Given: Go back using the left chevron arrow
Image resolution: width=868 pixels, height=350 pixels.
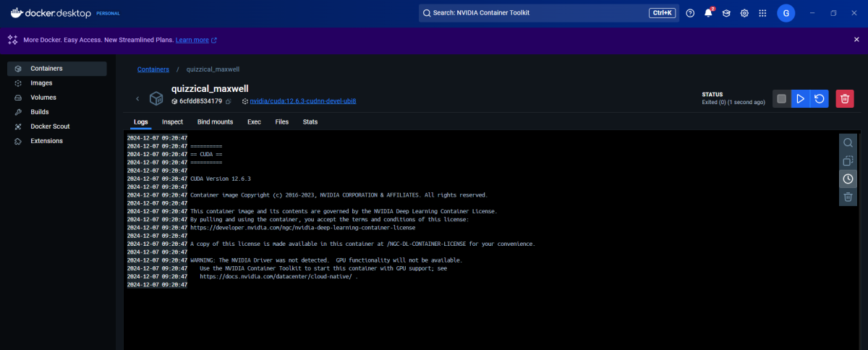Looking at the screenshot, I should tap(137, 98).
